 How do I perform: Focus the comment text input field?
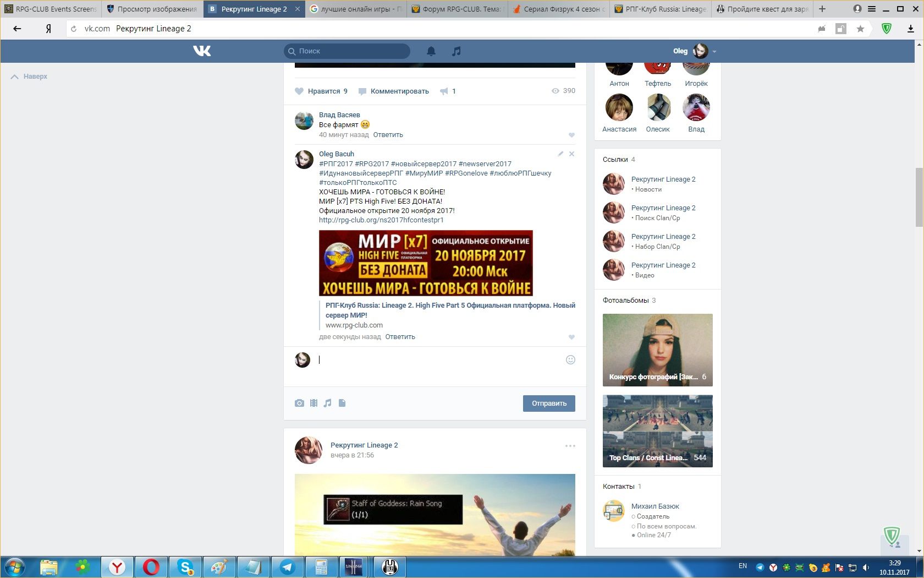pos(440,360)
